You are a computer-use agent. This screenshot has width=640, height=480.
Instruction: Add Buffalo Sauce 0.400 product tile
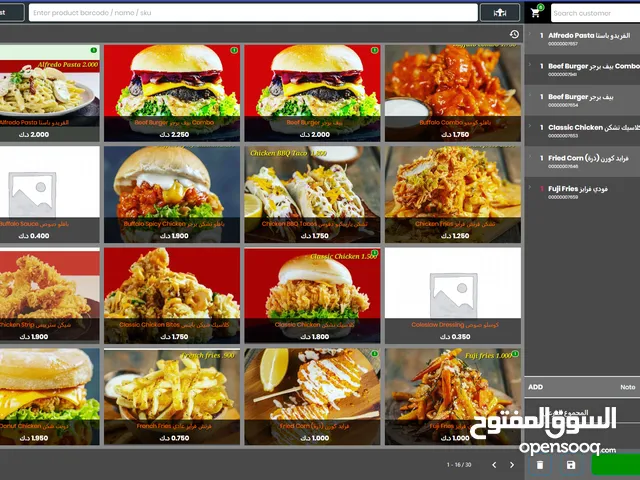[49, 194]
